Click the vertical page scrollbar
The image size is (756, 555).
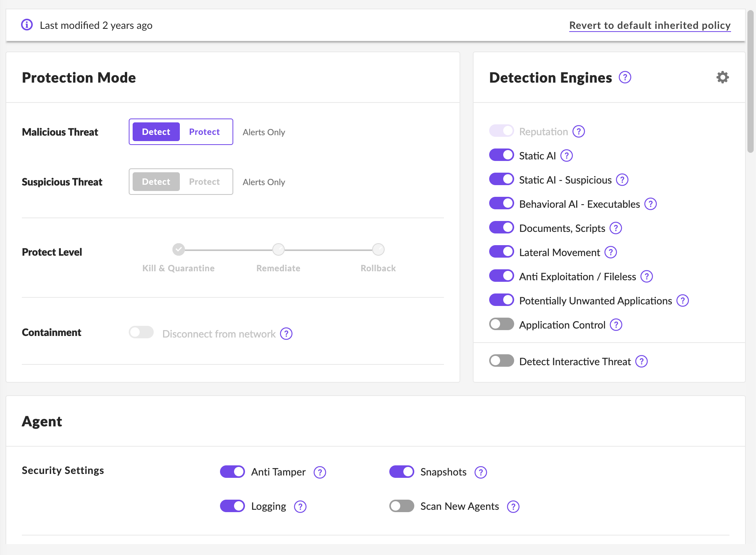[751, 82]
